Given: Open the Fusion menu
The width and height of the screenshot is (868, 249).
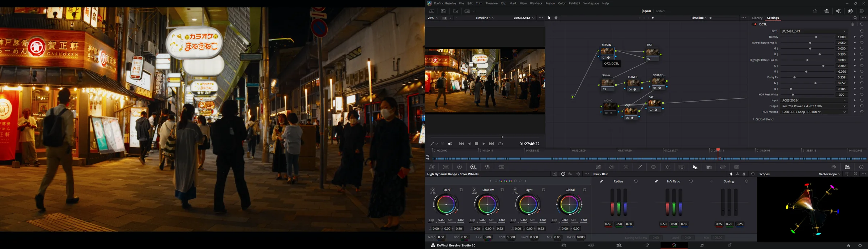Looking at the screenshot, I should pyautogui.click(x=550, y=3).
